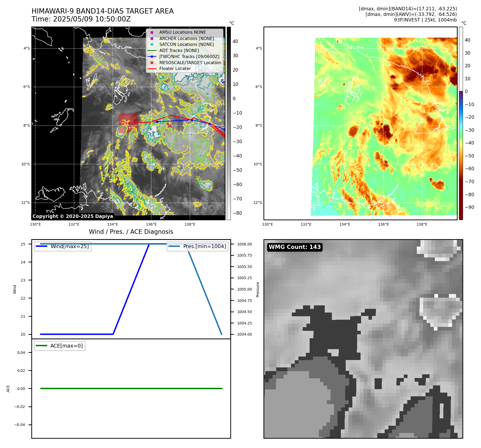Click the 93P.INVEST | 25kt, 1004mb label
This screenshot has width=481, height=448.
(425, 20)
